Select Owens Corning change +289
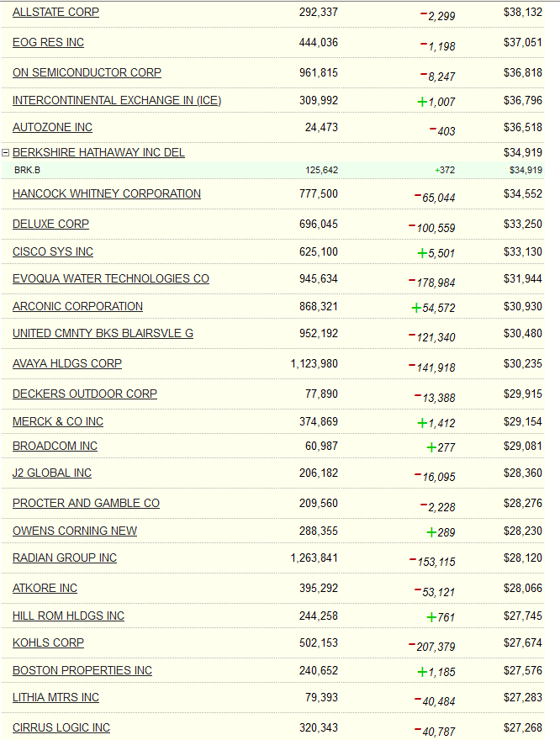The height and width of the screenshot is (740, 560). (441, 533)
